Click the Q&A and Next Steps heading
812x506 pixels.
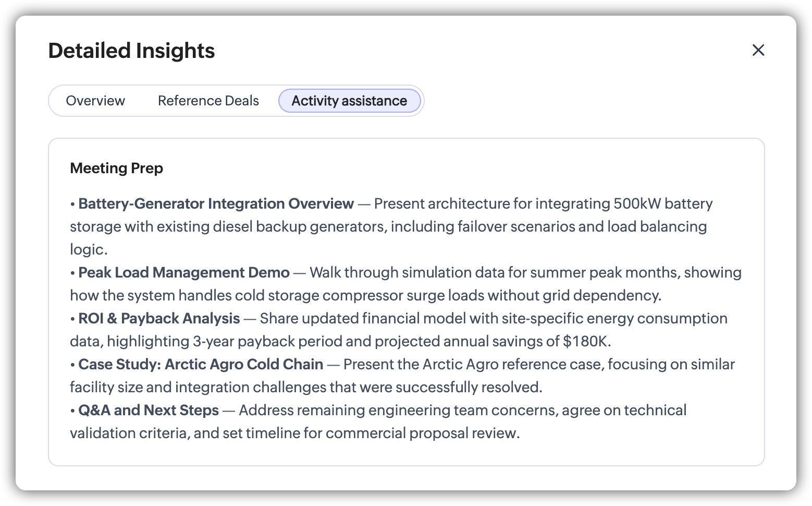click(x=149, y=410)
